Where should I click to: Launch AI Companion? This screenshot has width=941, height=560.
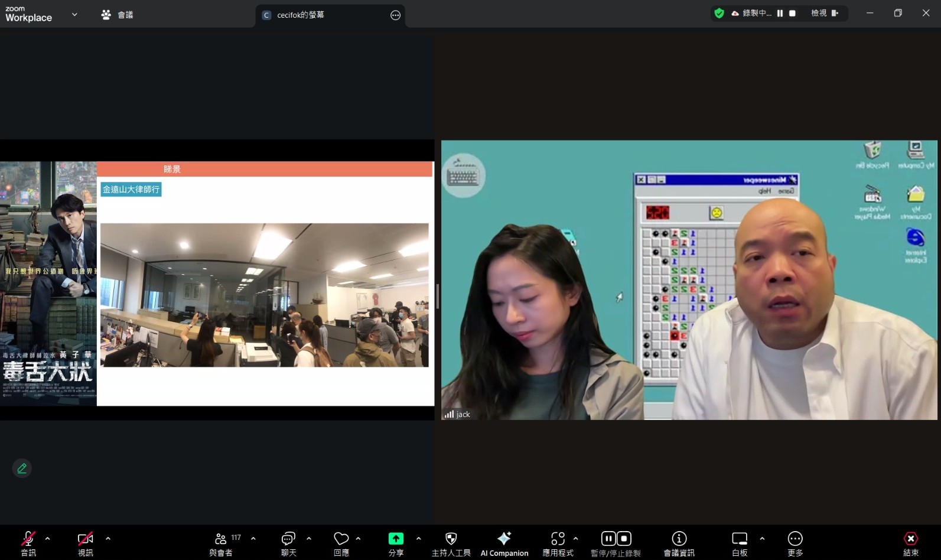(504, 542)
